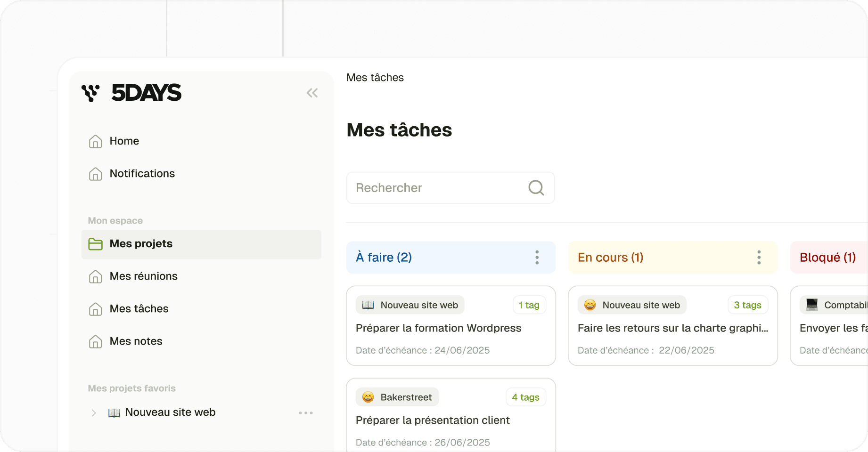Go to Mes tâches in the sidebar
The height and width of the screenshot is (452, 868).
click(139, 309)
